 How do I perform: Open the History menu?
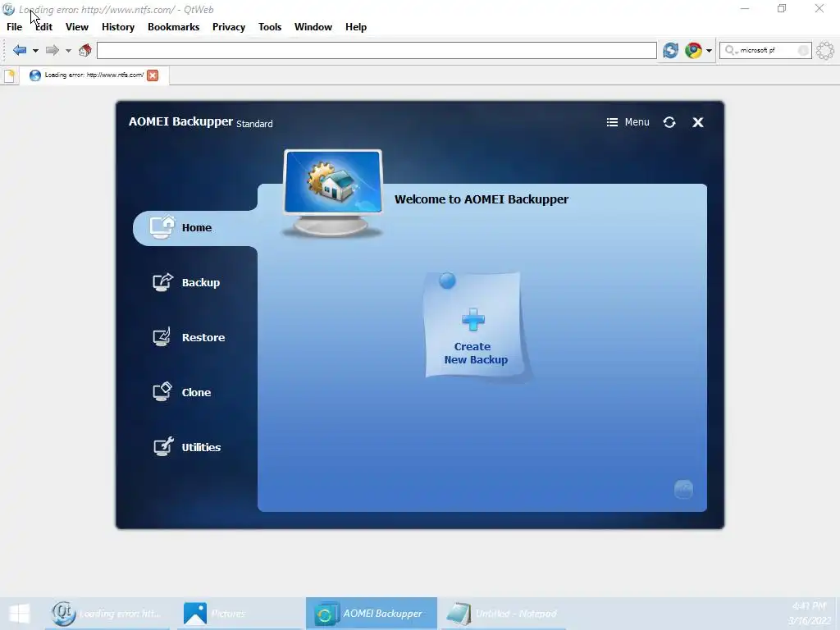(x=118, y=27)
